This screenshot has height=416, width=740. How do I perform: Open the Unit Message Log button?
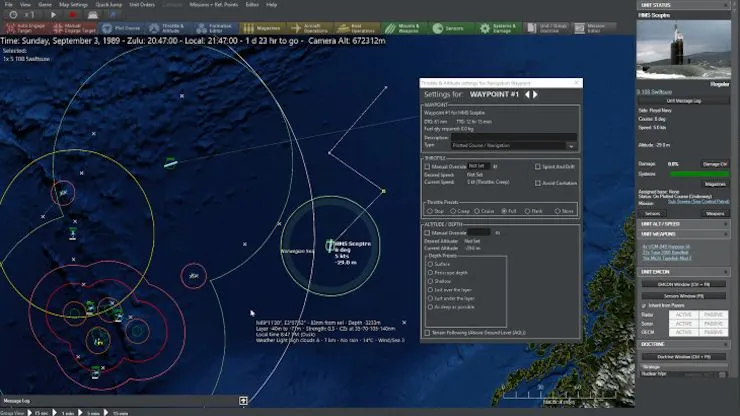(683, 101)
